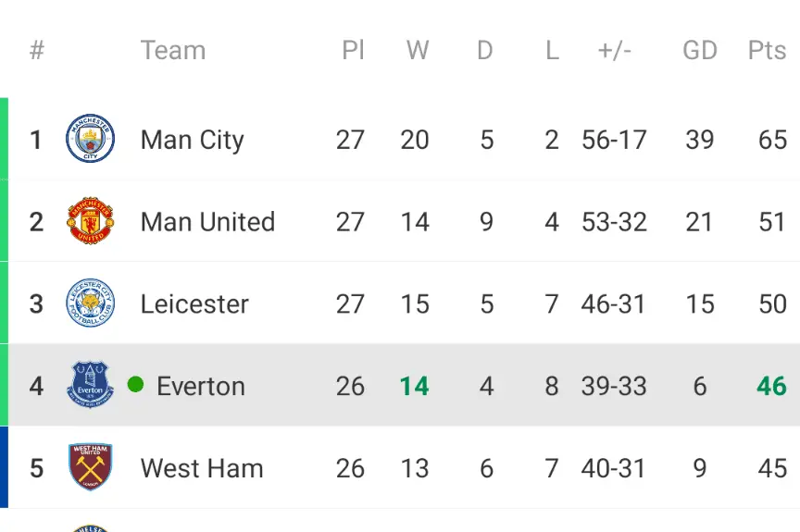Open the Man City team link
The width and height of the screenshot is (800, 532).
point(192,140)
